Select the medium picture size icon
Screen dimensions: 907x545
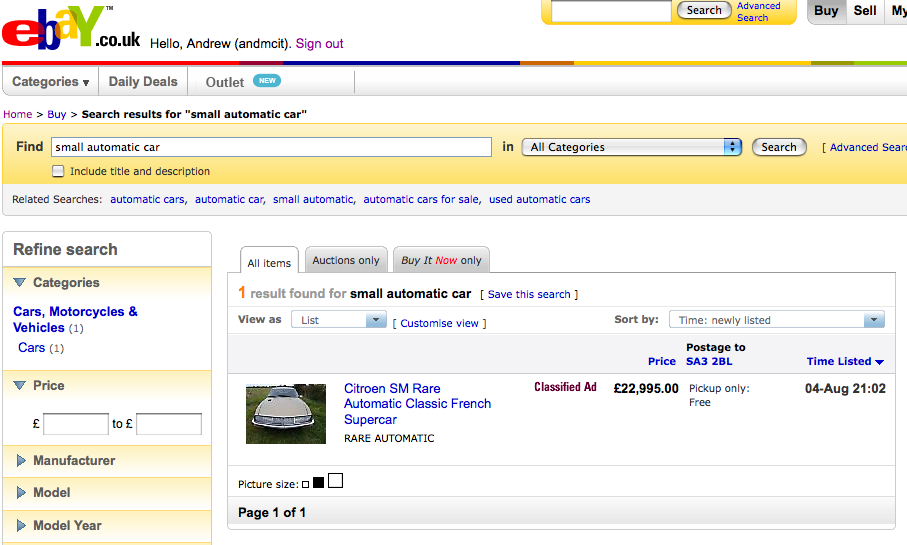coord(318,483)
